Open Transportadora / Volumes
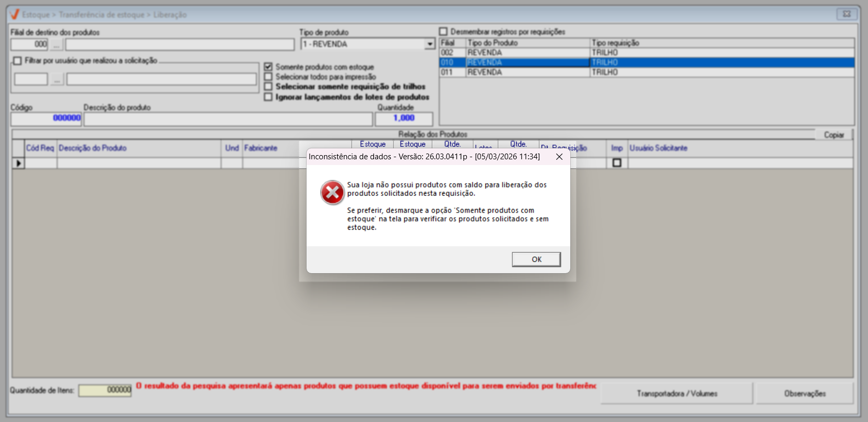The height and width of the screenshot is (422, 868). pos(677,393)
